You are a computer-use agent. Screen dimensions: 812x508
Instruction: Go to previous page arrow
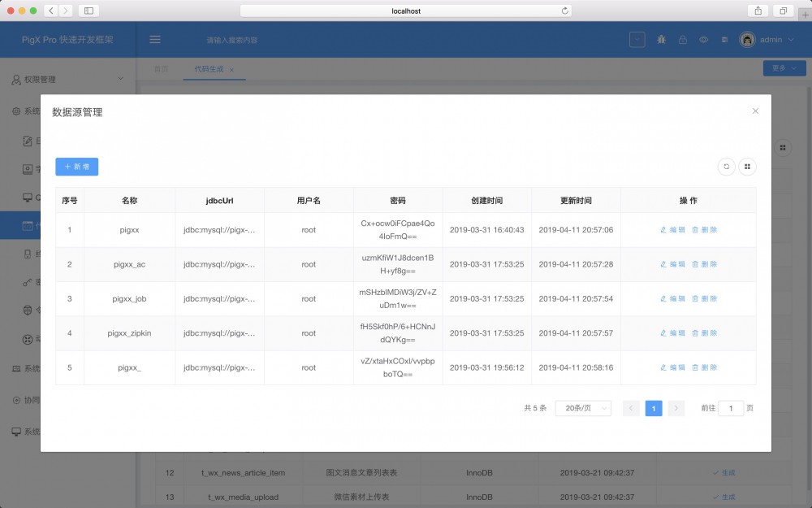tap(631, 409)
